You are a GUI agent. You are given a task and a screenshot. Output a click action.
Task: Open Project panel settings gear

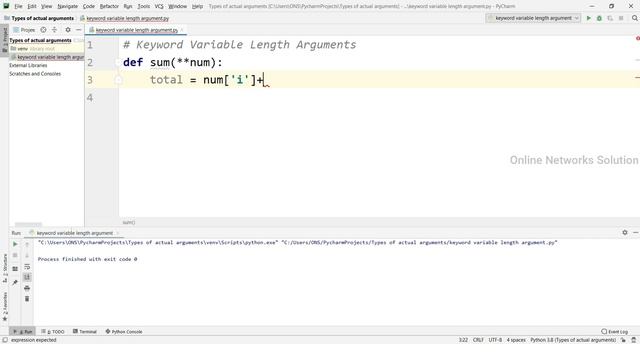(68, 30)
